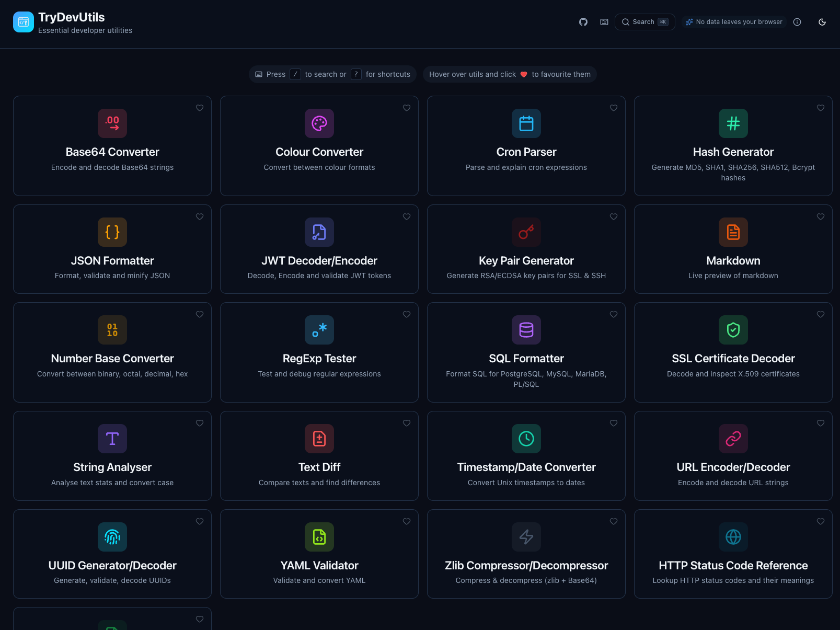Click the No data leaves your browser badge

pyautogui.click(x=734, y=22)
